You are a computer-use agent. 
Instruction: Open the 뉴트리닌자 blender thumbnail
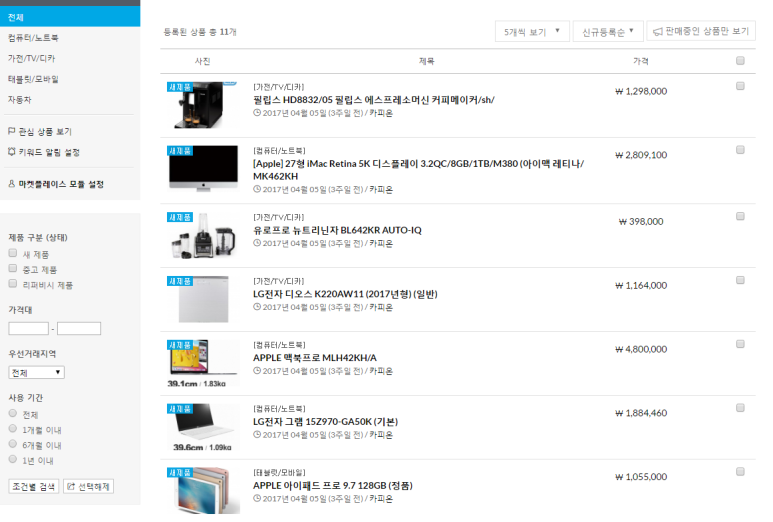[203, 236]
